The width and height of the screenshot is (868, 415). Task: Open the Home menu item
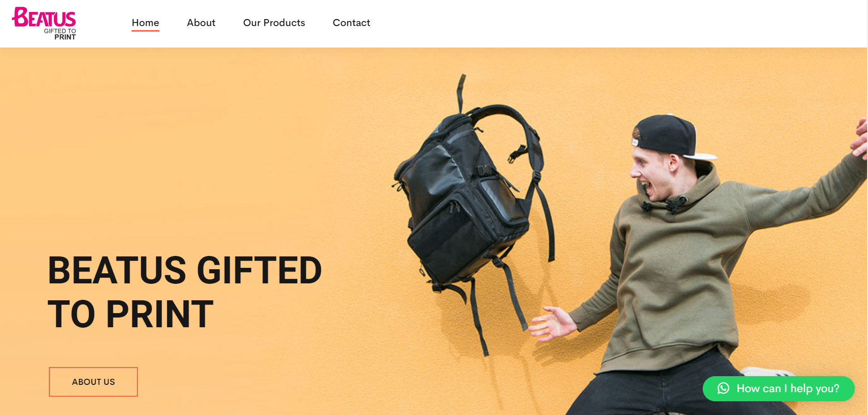145,23
